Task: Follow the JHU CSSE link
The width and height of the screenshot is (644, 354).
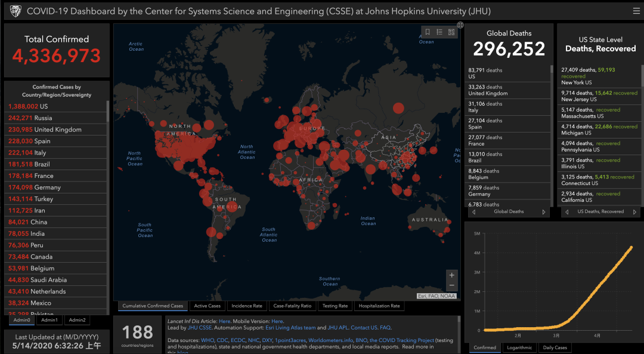Action: tap(200, 328)
